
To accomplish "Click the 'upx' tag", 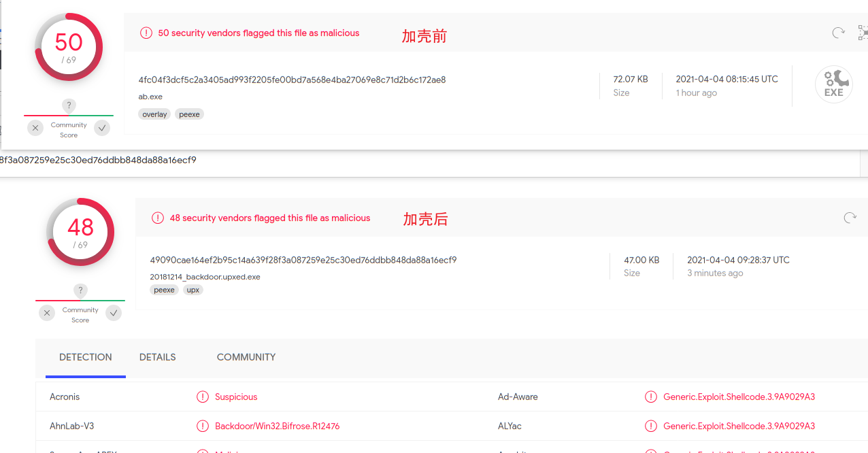I will (193, 290).
